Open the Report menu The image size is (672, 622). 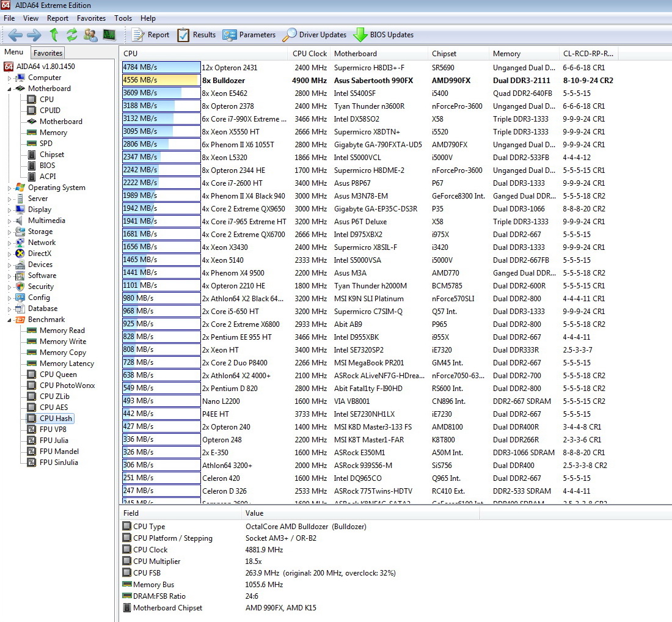(57, 18)
